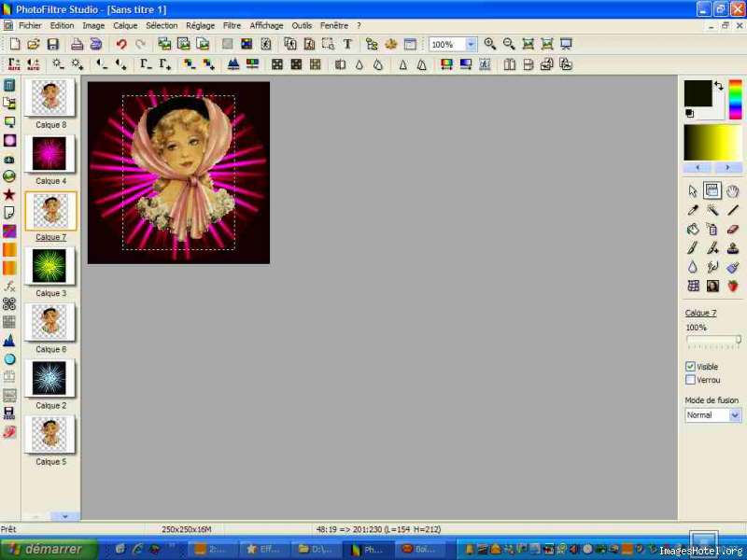The height and width of the screenshot is (560, 747).
Task: Click the Saturation plus icon
Action: [208, 64]
